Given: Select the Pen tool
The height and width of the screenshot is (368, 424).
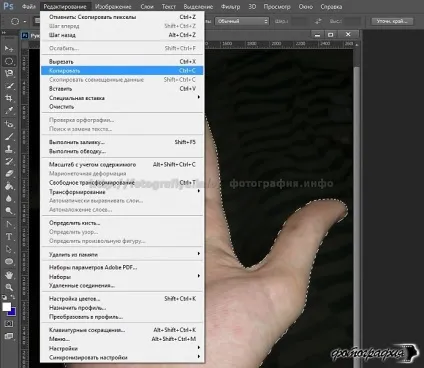Looking at the screenshot, I should point(9,224).
